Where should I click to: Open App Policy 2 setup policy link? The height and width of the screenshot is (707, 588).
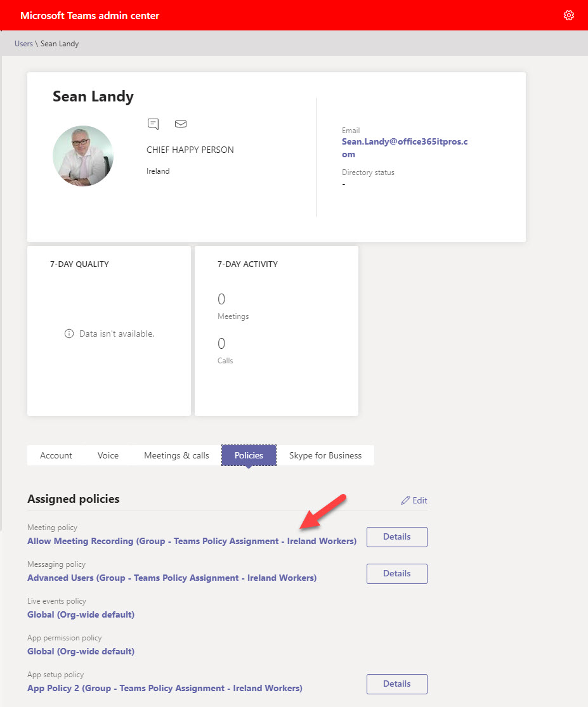click(164, 688)
